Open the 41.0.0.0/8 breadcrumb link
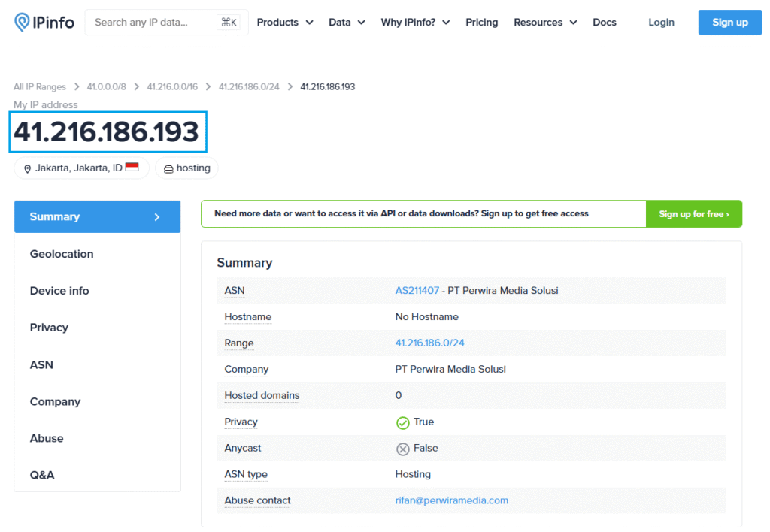The image size is (770, 532). coord(107,87)
